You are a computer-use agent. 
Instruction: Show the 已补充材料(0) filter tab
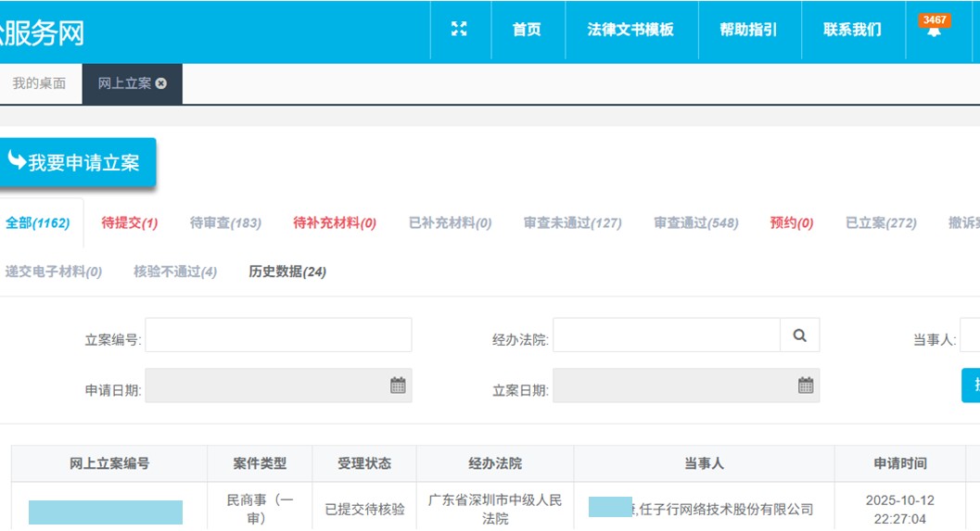pyautogui.click(x=450, y=223)
